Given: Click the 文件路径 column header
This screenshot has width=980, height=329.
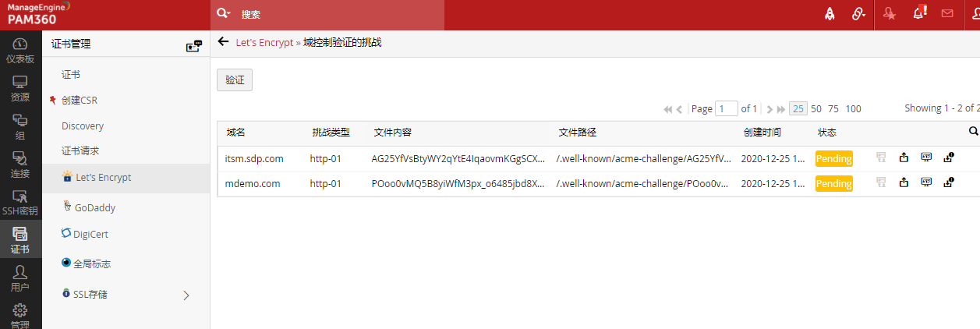Looking at the screenshot, I should (578, 133).
